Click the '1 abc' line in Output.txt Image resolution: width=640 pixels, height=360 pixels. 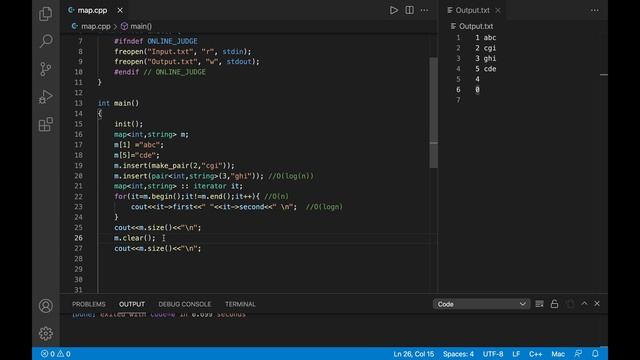coord(486,38)
